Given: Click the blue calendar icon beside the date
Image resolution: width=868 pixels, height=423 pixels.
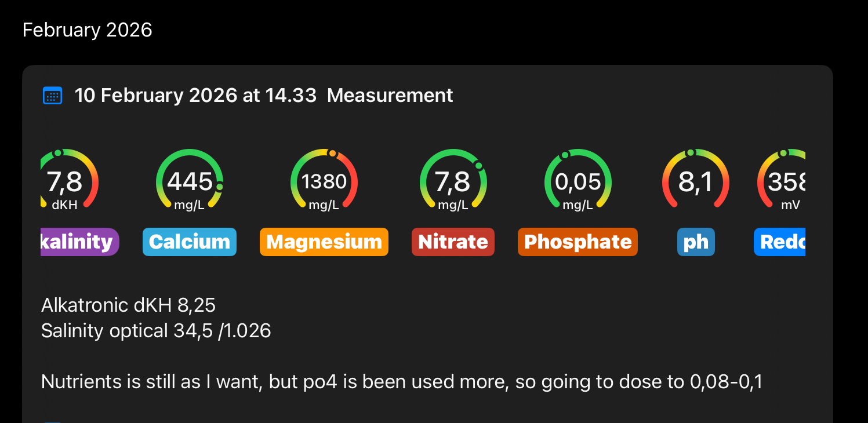Looking at the screenshot, I should point(53,96).
